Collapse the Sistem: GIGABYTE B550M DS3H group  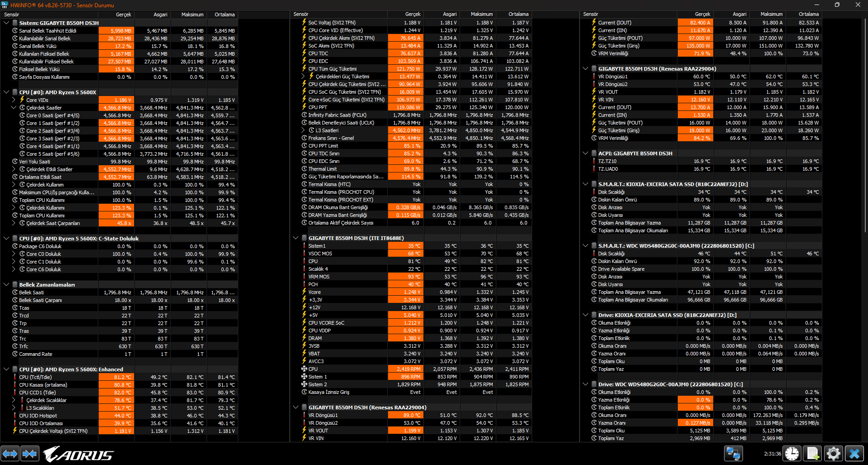(6, 23)
